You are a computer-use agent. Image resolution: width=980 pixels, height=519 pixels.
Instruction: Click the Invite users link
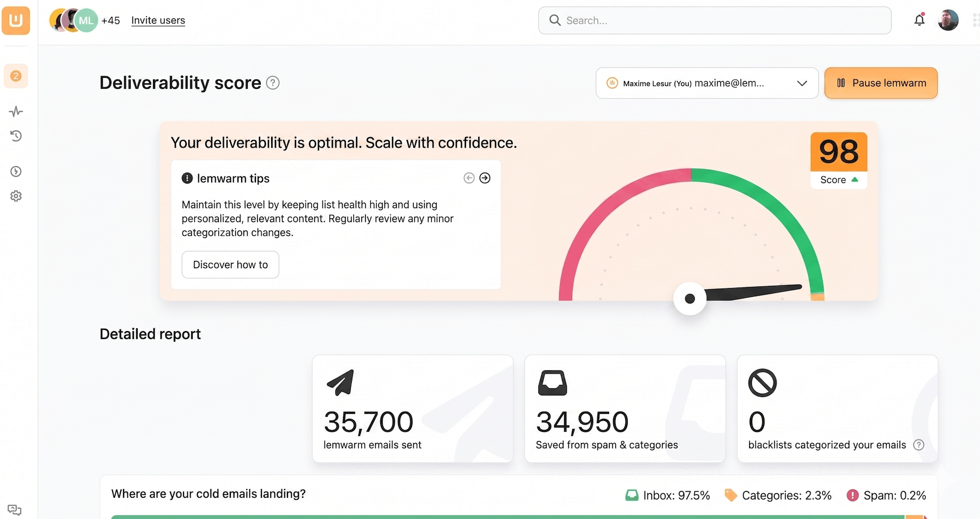(x=158, y=20)
